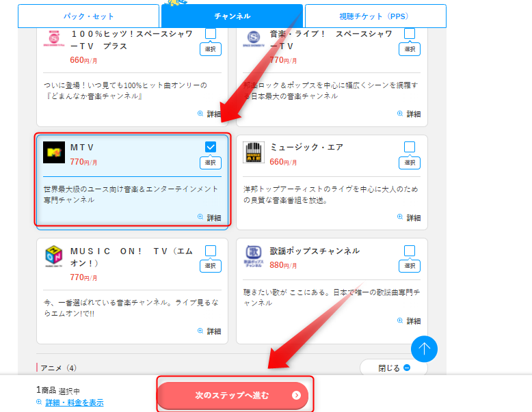
Task: Uncheck the MTV channel checkbox
Action: point(211,147)
